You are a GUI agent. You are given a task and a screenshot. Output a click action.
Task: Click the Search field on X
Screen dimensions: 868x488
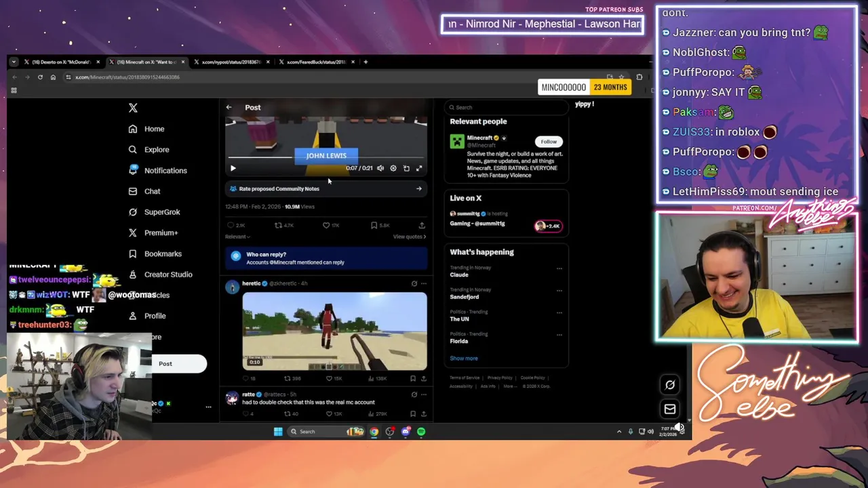coord(507,107)
